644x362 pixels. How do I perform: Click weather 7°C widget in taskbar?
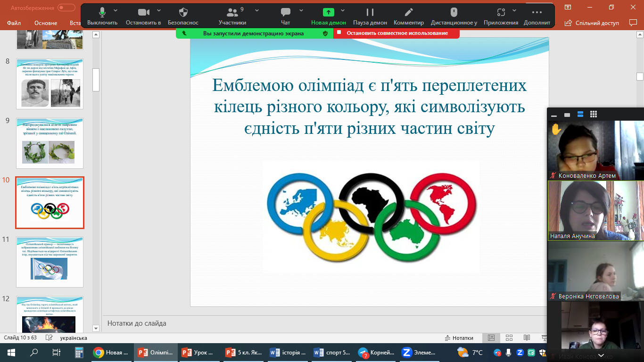tap(470, 353)
